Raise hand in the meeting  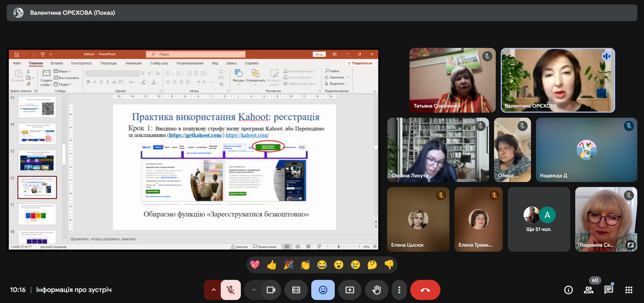[376, 290]
